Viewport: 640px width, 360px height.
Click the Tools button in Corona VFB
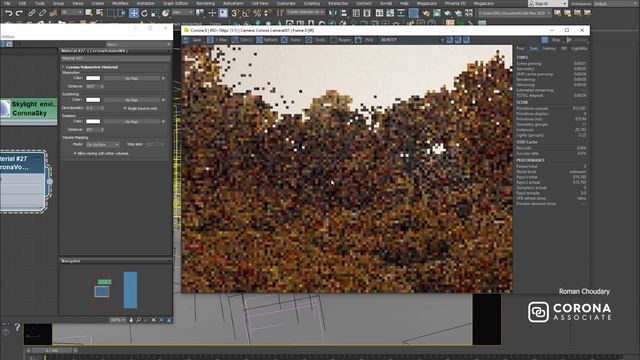tap(316, 40)
